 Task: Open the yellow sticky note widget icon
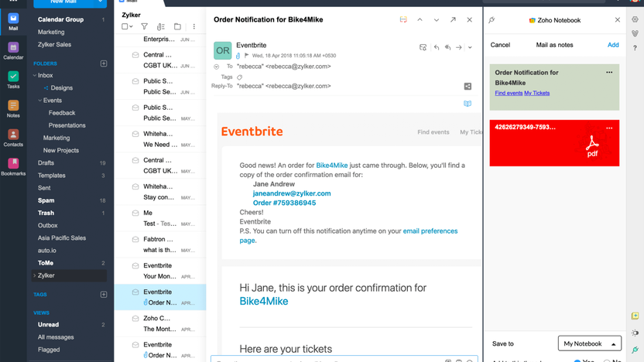[635, 316]
